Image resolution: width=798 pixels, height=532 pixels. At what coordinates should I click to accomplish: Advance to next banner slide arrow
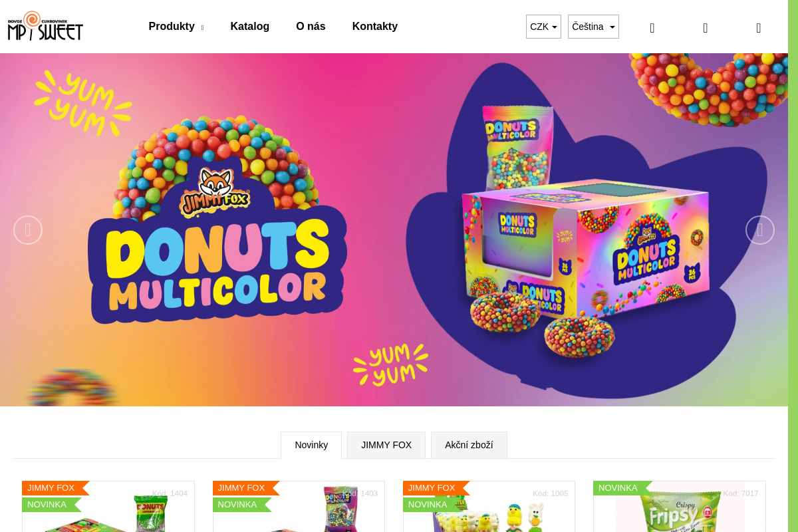point(760,230)
